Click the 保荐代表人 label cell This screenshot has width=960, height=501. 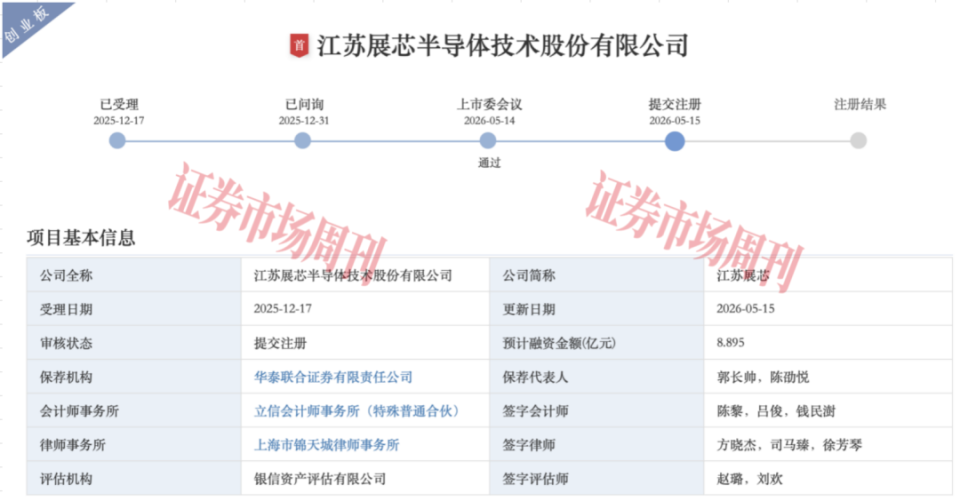(x=597, y=377)
